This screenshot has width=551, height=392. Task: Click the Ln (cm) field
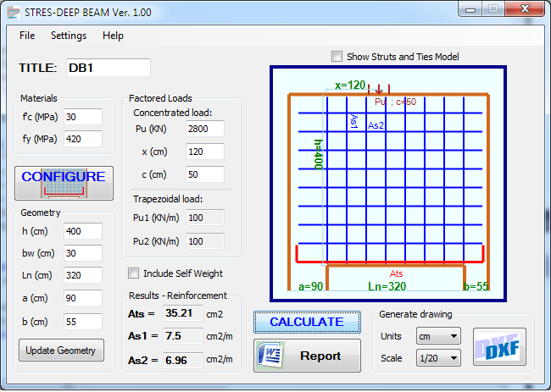pyautogui.click(x=83, y=275)
